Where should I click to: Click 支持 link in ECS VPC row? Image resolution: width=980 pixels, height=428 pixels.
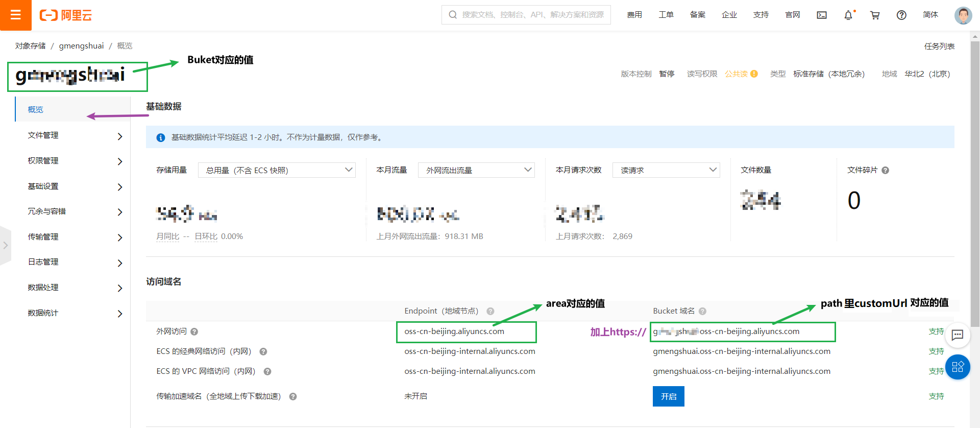coord(937,371)
